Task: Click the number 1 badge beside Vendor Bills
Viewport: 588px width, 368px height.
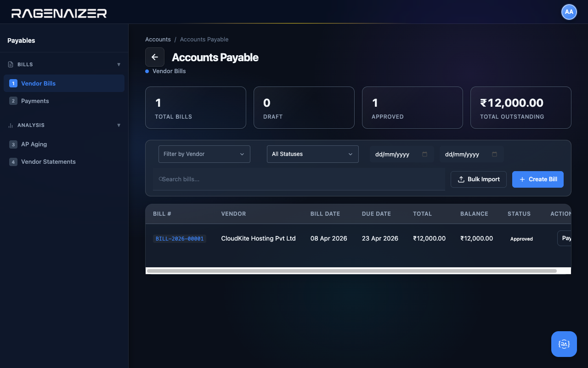Action: [13, 83]
